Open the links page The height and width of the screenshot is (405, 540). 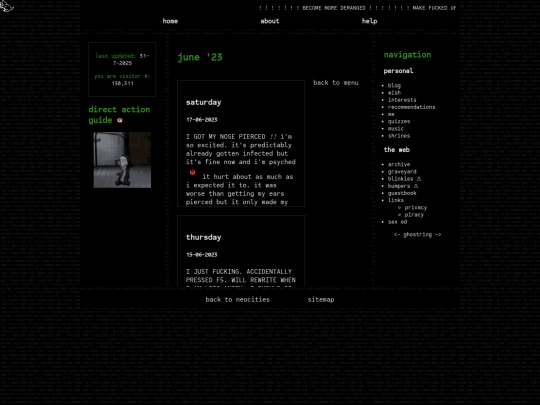point(396,200)
